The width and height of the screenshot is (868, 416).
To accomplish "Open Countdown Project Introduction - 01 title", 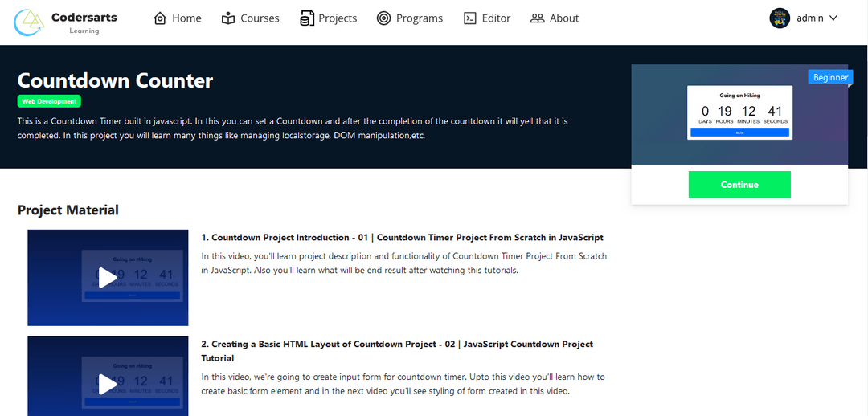I will click(x=402, y=238).
